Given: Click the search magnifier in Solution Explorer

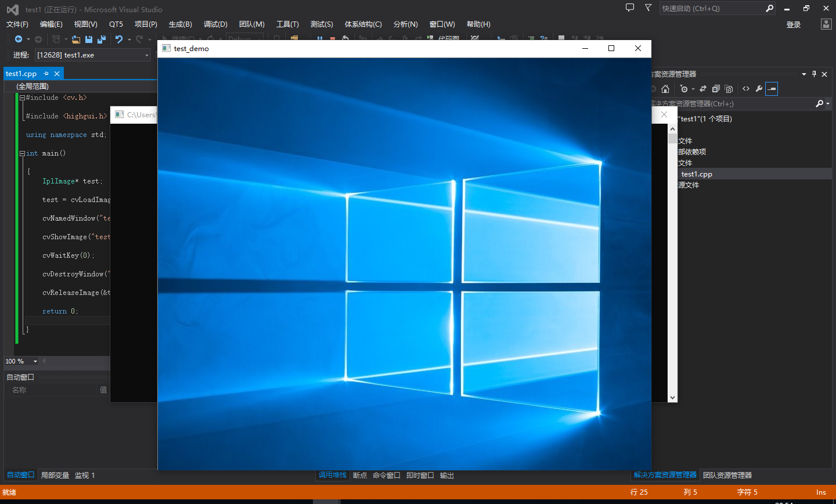Looking at the screenshot, I should pyautogui.click(x=819, y=103).
